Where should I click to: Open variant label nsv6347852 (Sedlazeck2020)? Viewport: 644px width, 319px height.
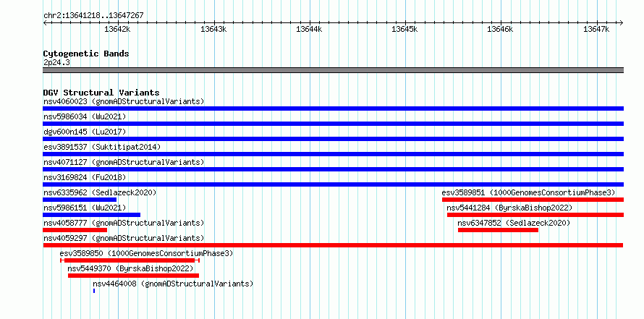point(514,223)
